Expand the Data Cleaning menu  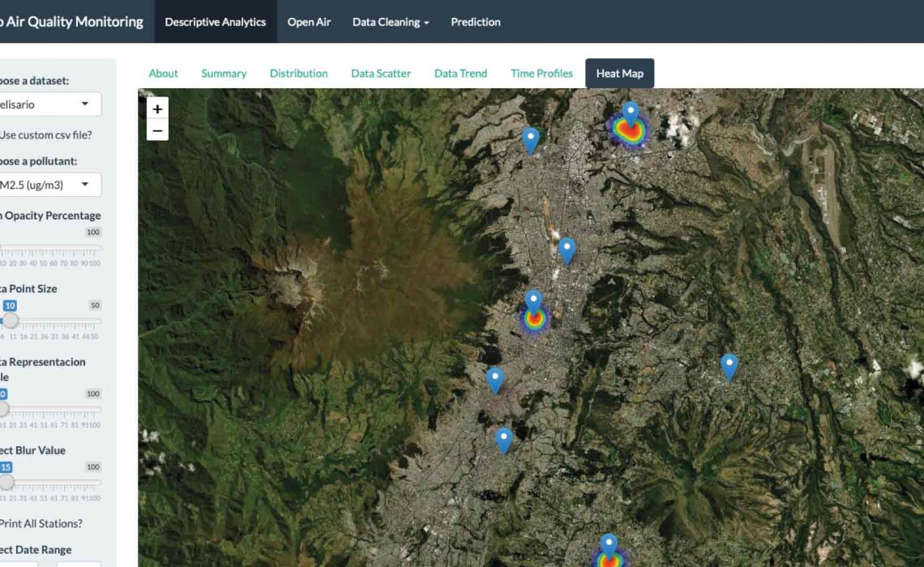click(x=391, y=22)
